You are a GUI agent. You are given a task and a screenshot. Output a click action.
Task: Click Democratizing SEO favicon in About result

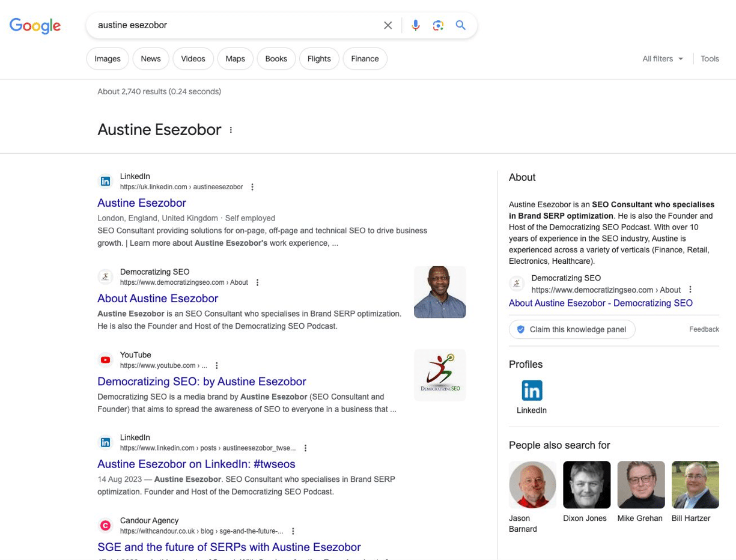105,276
